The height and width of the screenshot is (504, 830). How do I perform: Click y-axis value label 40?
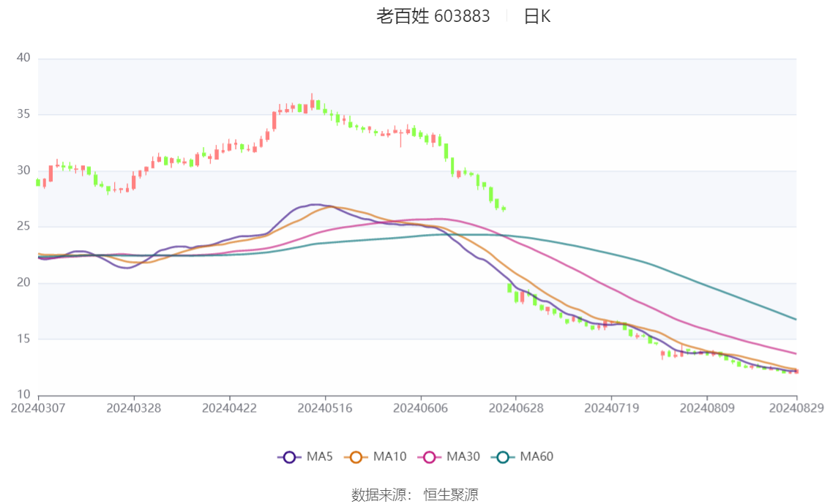(23, 58)
